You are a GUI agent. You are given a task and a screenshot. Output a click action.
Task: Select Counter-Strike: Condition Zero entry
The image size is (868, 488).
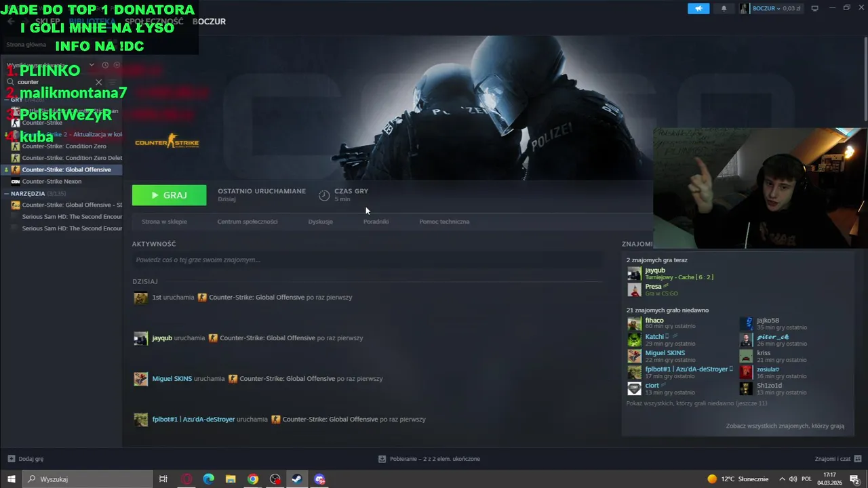click(64, 146)
